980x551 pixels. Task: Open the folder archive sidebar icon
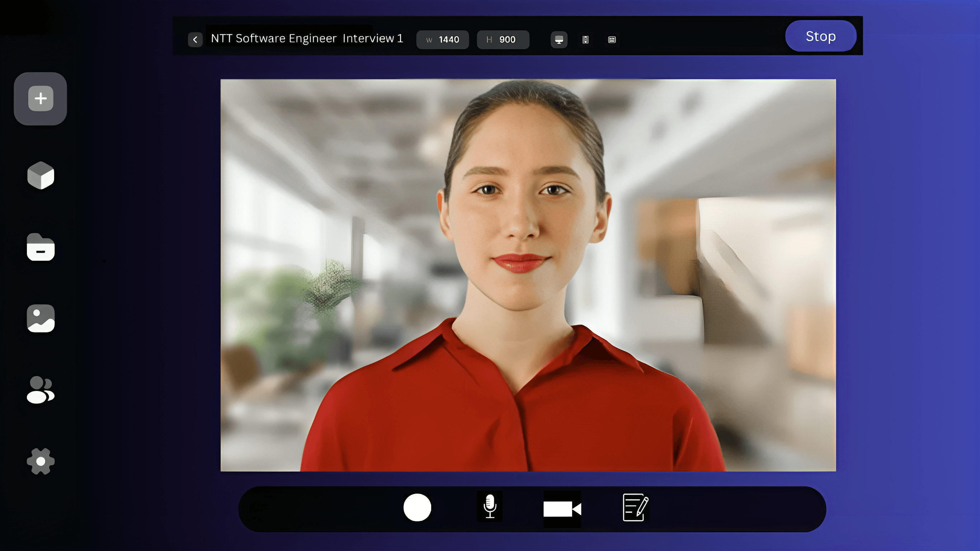click(41, 248)
